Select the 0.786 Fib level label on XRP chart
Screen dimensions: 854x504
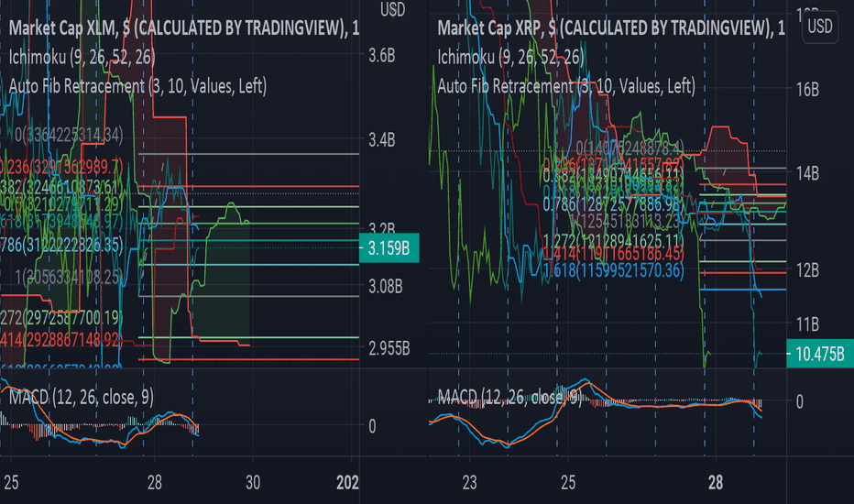coord(613,204)
